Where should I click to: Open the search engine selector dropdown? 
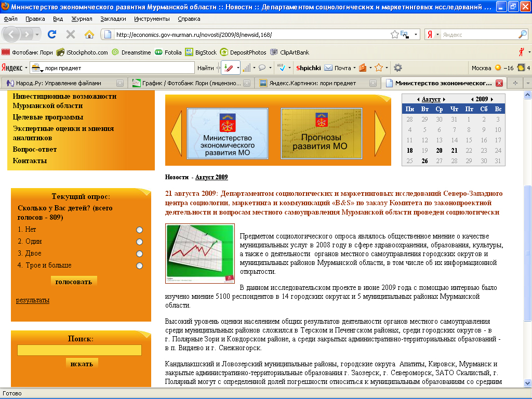click(x=437, y=34)
